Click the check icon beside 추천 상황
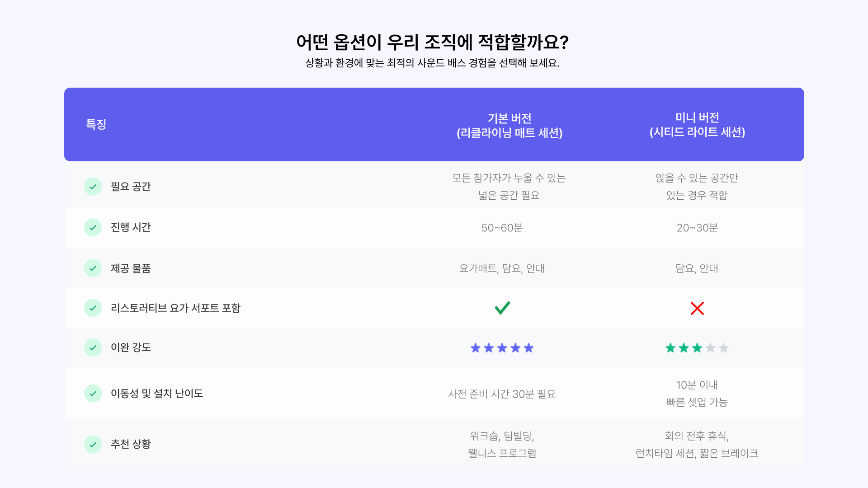 93,444
